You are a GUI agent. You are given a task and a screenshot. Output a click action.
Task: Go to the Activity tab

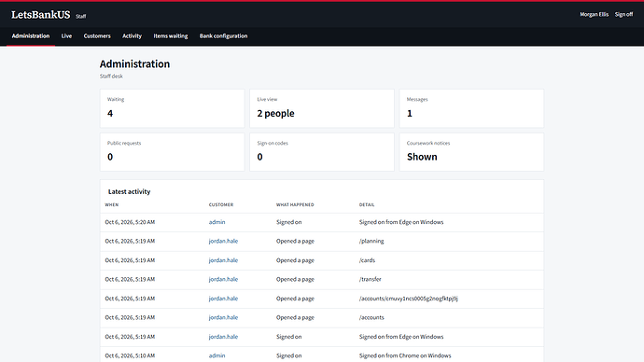coord(132,36)
